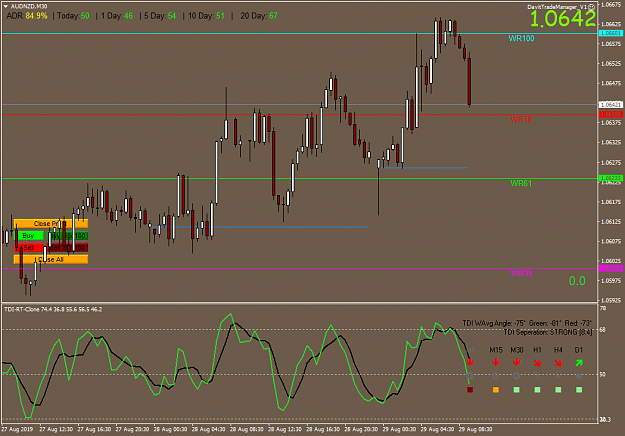Viewport: 625px width, 436px height.
Task: Click the red diagonal arrow under H4
Action: click(558, 363)
